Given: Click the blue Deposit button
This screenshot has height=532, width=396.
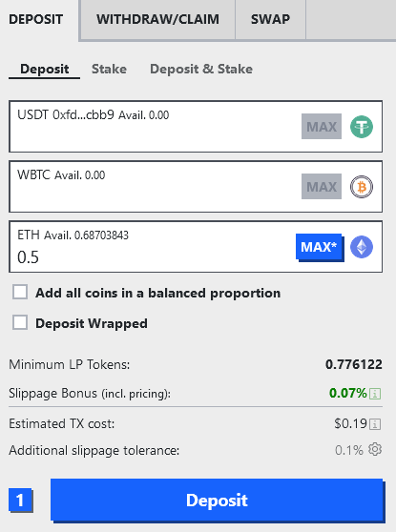Looking at the screenshot, I should click(x=218, y=501).
